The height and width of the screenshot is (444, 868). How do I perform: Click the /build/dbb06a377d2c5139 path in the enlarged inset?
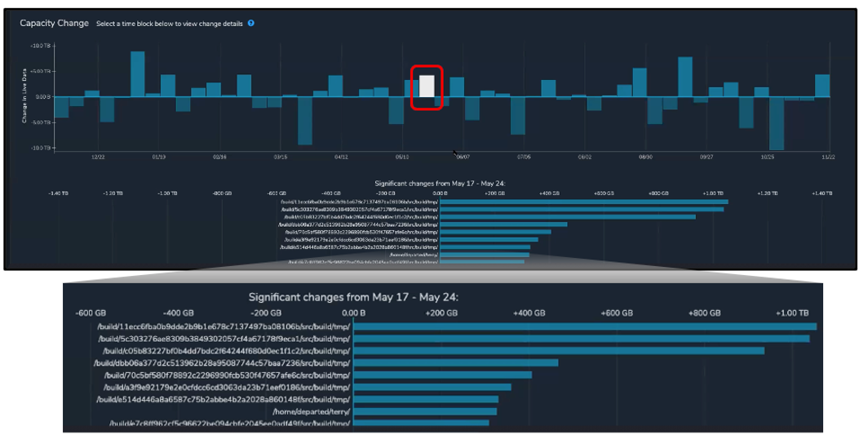pyautogui.click(x=222, y=363)
